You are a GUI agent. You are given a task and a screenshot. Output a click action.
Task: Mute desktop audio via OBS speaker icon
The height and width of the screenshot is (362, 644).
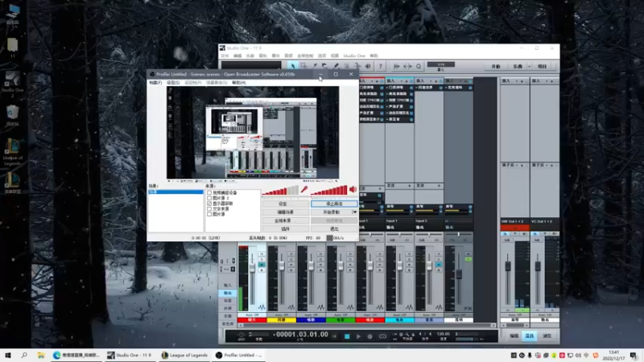(353, 189)
